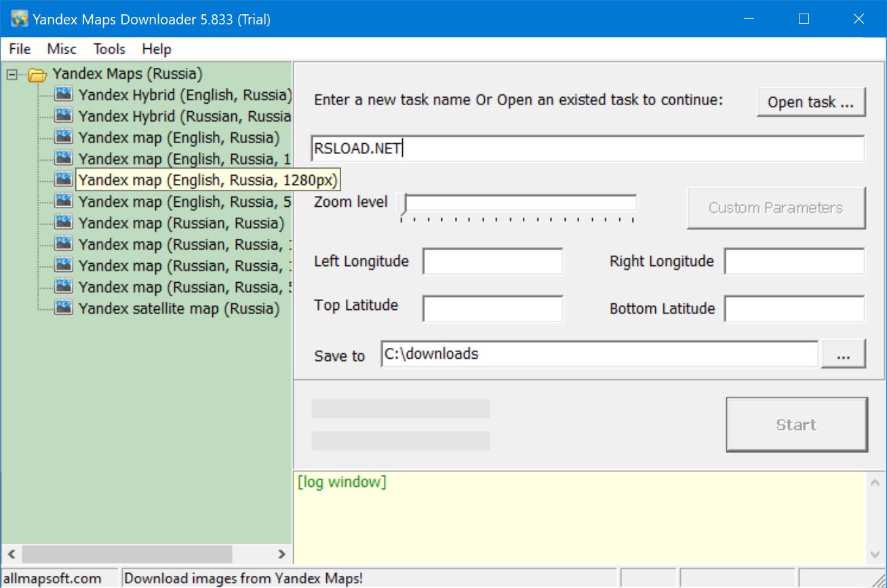Click the tree panel's left scroll arrow
The width and height of the screenshot is (887, 588).
pos(12,554)
